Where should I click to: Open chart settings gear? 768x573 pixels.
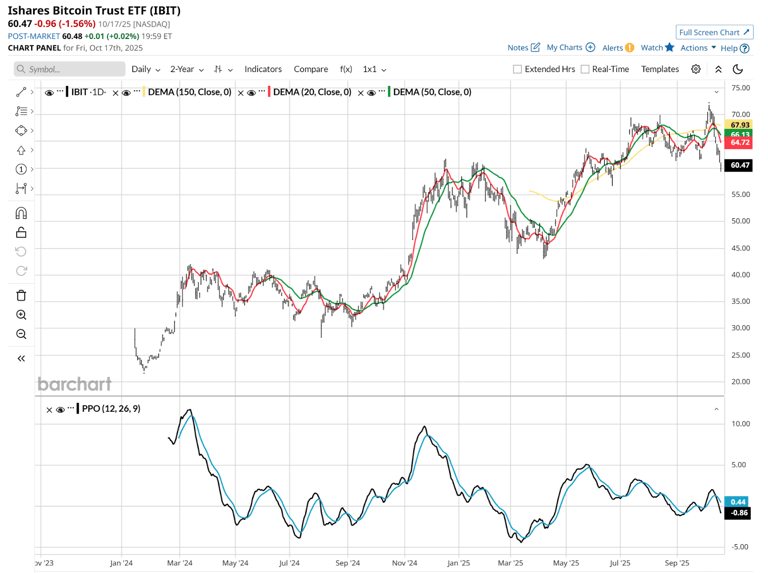tap(696, 69)
